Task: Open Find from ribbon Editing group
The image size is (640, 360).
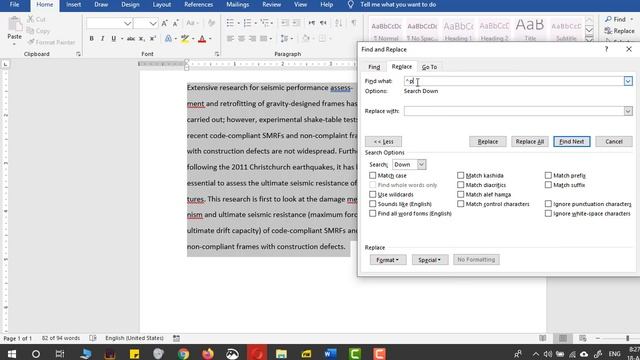Action: (x=616, y=19)
